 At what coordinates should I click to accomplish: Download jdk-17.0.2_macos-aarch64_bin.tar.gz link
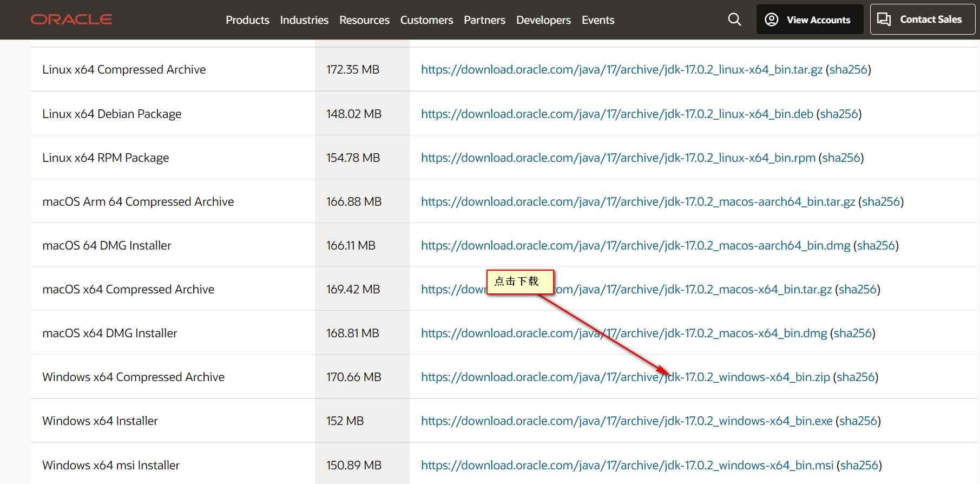[x=638, y=201]
